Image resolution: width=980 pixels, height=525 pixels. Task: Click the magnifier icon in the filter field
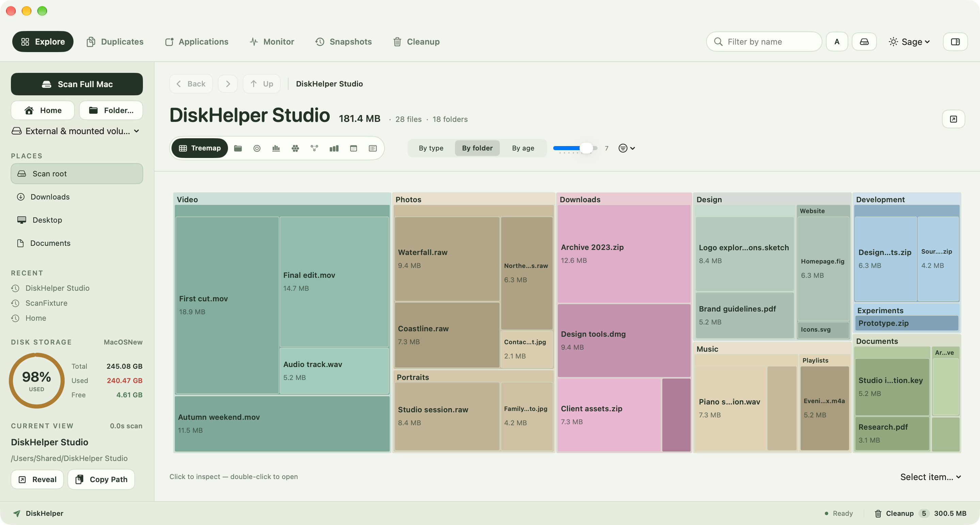(718, 42)
